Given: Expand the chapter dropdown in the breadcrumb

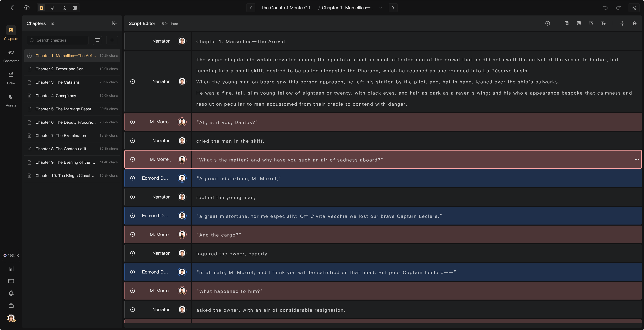Looking at the screenshot, I should (381, 8).
